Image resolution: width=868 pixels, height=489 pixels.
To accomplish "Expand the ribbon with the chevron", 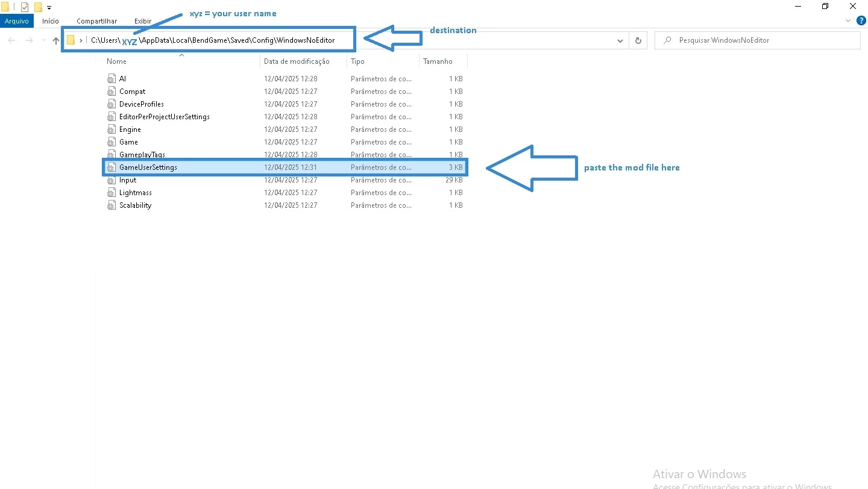I will pyautogui.click(x=848, y=20).
